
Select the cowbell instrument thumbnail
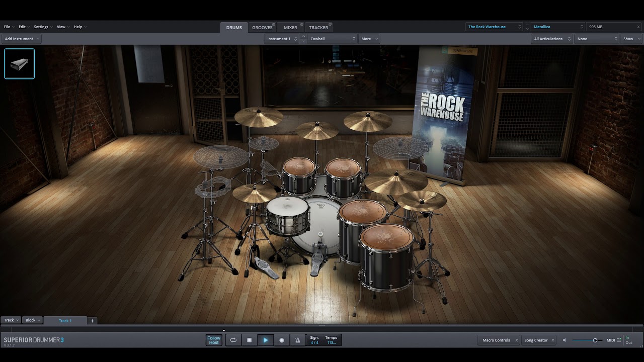point(20,64)
